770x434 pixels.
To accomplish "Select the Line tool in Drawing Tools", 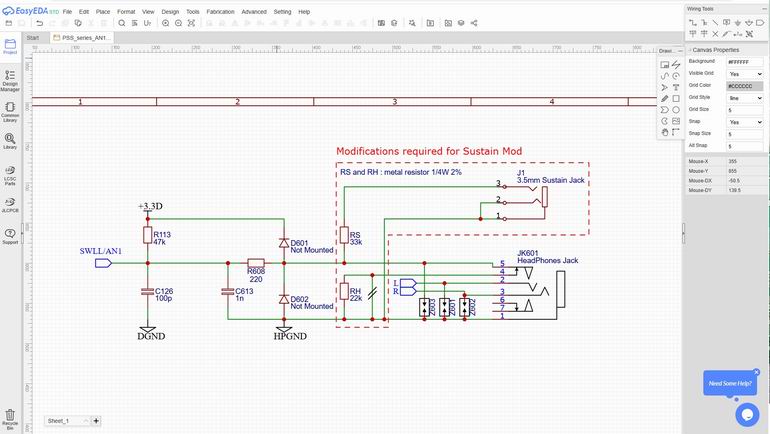I will 676,65.
